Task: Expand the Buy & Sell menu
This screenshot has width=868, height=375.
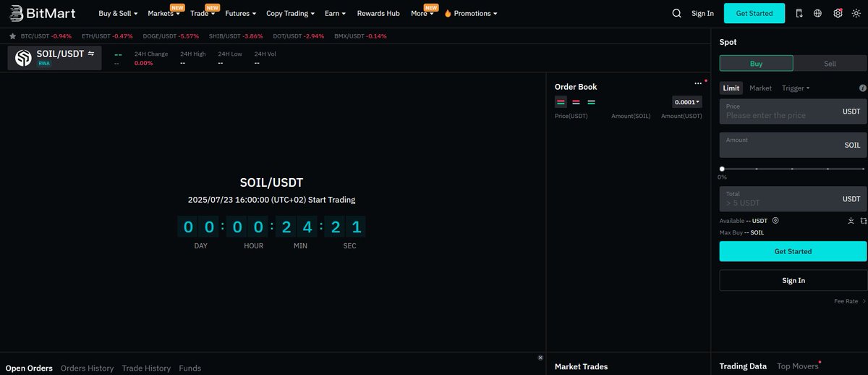Action: click(x=119, y=13)
